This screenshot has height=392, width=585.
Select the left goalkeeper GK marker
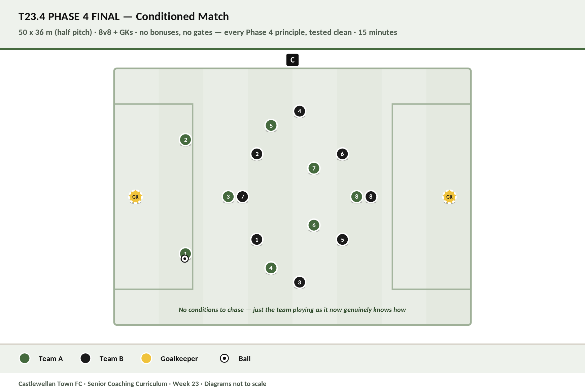tap(135, 197)
